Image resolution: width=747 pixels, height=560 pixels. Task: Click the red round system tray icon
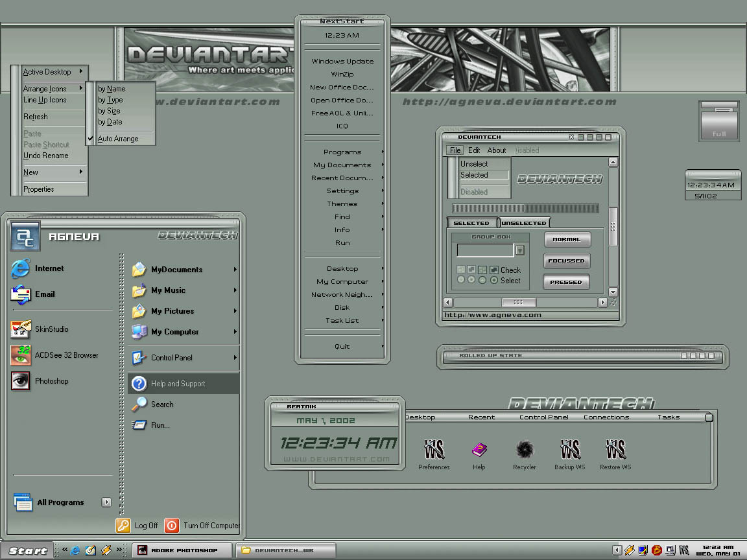pyautogui.click(x=656, y=550)
